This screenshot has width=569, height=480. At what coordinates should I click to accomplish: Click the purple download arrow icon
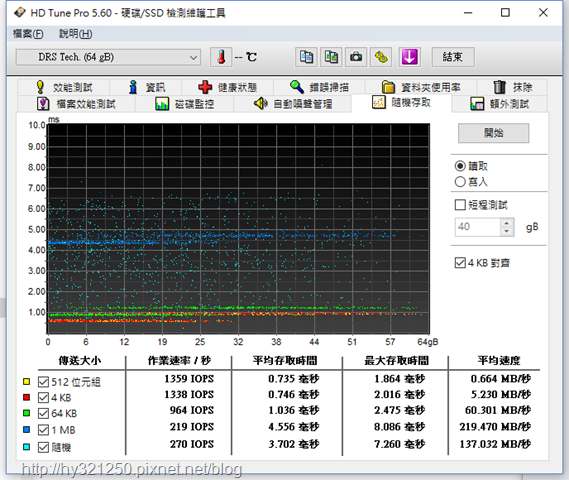pos(409,57)
